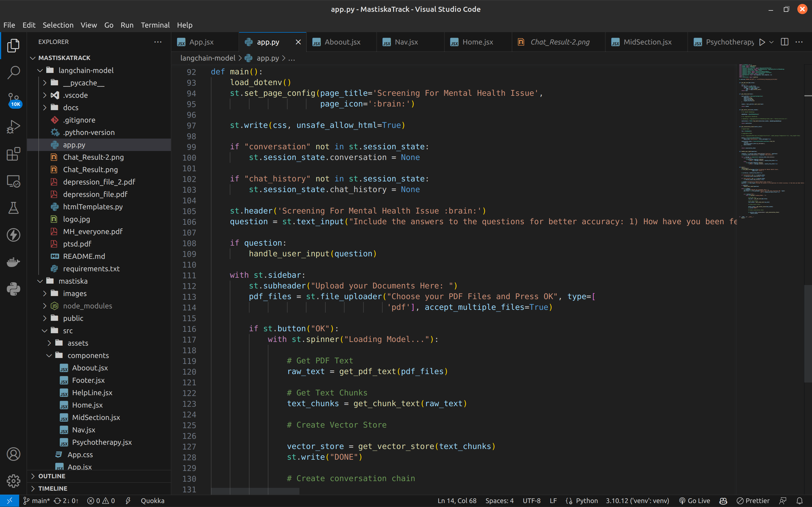Click the Split Editor Right icon
Image resolution: width=812 pixels, height=507 pixels.
click(x=784, y=42)
